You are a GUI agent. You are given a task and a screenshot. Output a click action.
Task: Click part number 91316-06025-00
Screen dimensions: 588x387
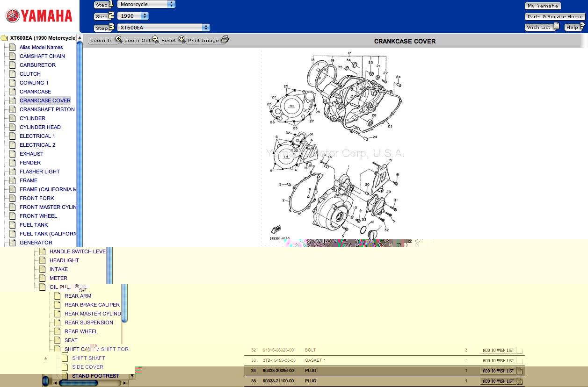278,351
